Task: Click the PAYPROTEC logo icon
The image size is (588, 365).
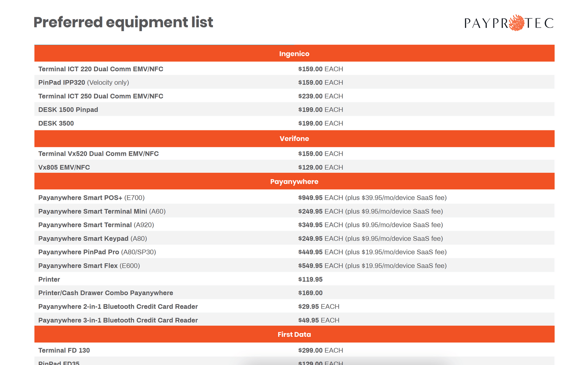Action: tap(509, 23)
